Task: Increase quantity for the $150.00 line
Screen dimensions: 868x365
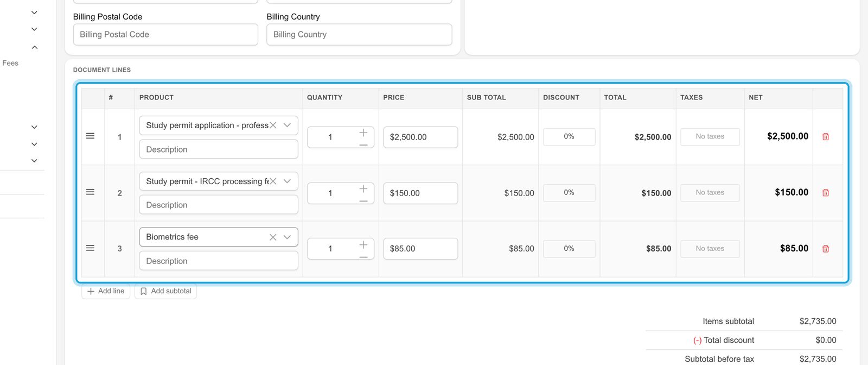Action: coord(363,188)
